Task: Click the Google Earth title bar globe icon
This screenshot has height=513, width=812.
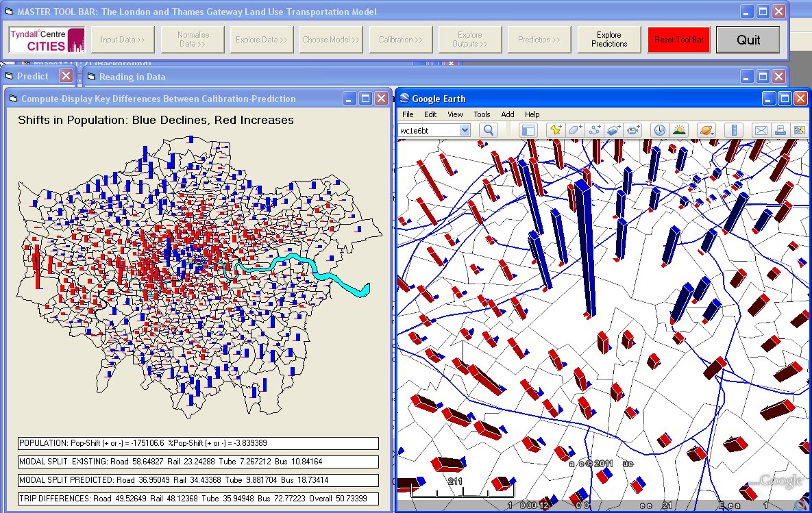Action: [404, 99]
